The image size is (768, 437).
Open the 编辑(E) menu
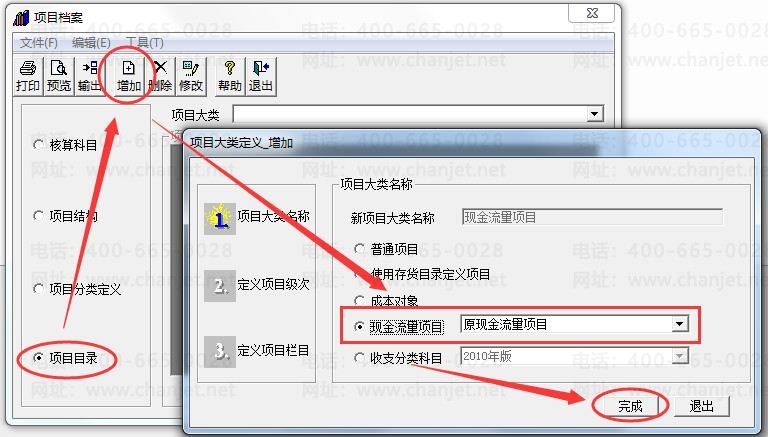(91, 43)
